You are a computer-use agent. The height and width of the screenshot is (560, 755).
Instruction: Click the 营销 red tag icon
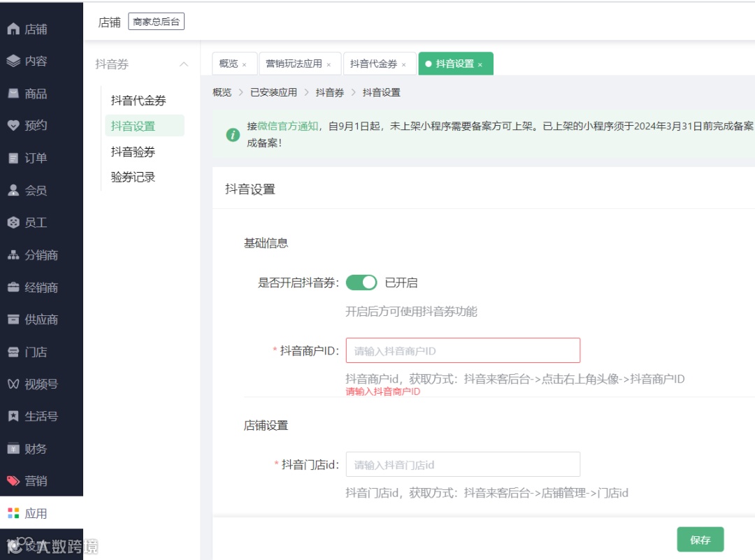(13, 480)
